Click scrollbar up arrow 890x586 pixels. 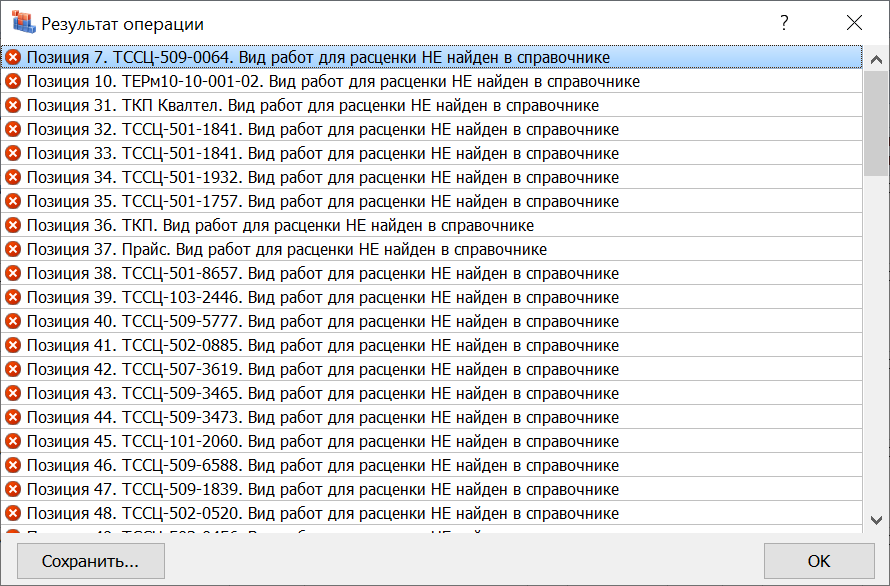click(x=876, y=59)
